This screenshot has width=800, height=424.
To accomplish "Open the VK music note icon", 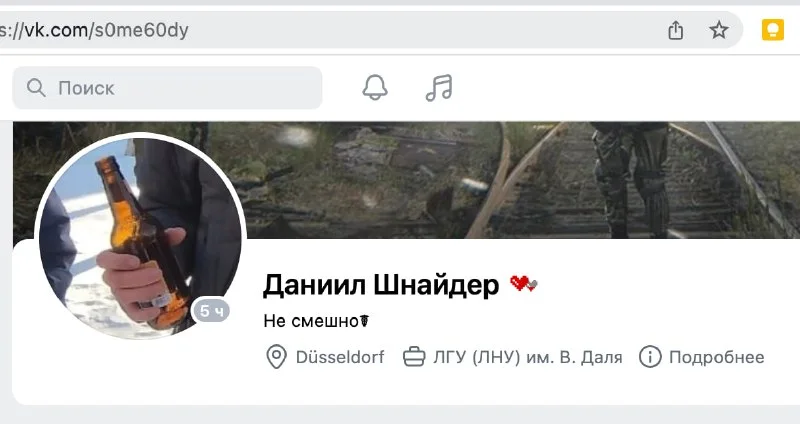I will pyautogui.click(x=439, y=88).
